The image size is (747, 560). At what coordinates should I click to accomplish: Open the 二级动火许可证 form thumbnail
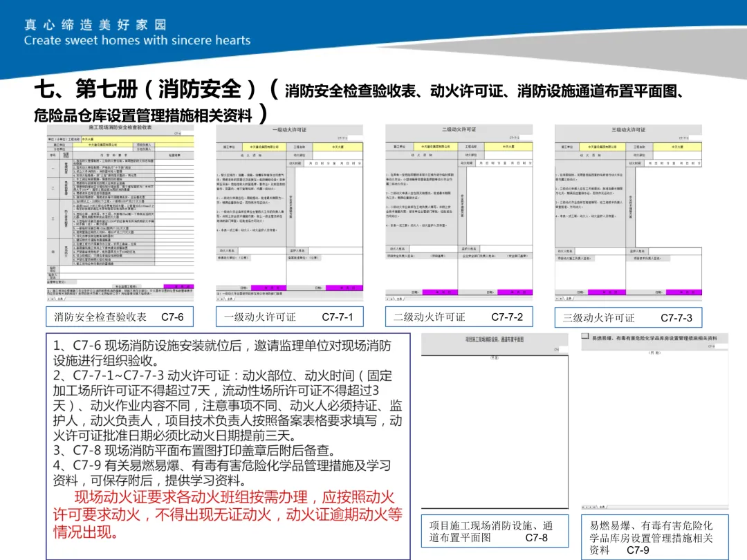pos(459,213)
